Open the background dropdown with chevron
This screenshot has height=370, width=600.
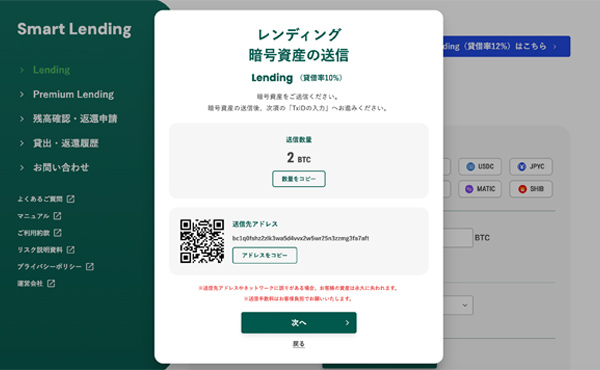pos(458,305)
